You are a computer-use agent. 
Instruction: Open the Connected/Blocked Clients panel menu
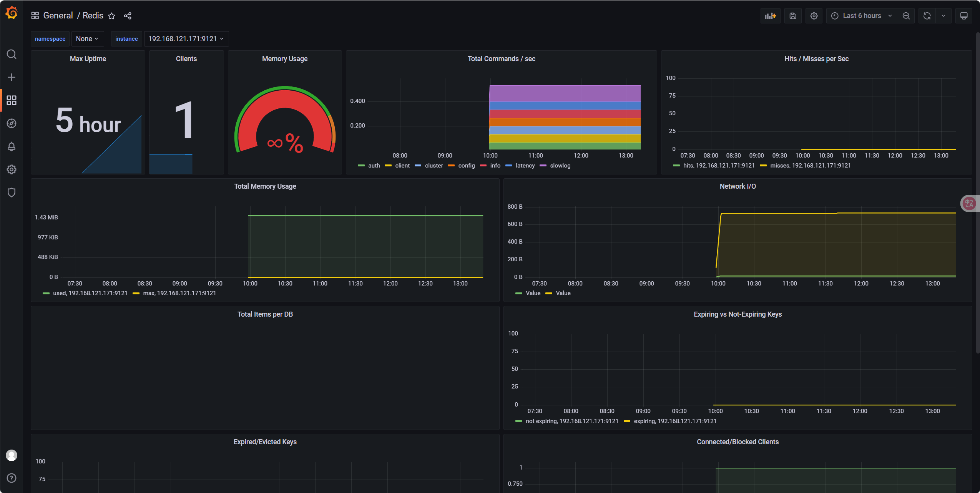[738, 442]
